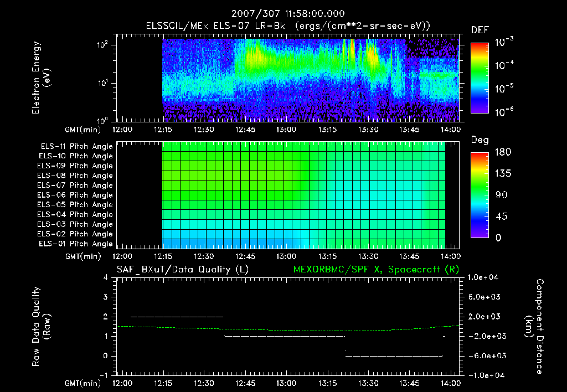567x392 pixels.
Task: Click the Deg label above the pitch colorbar
Action: coord(480,140)
